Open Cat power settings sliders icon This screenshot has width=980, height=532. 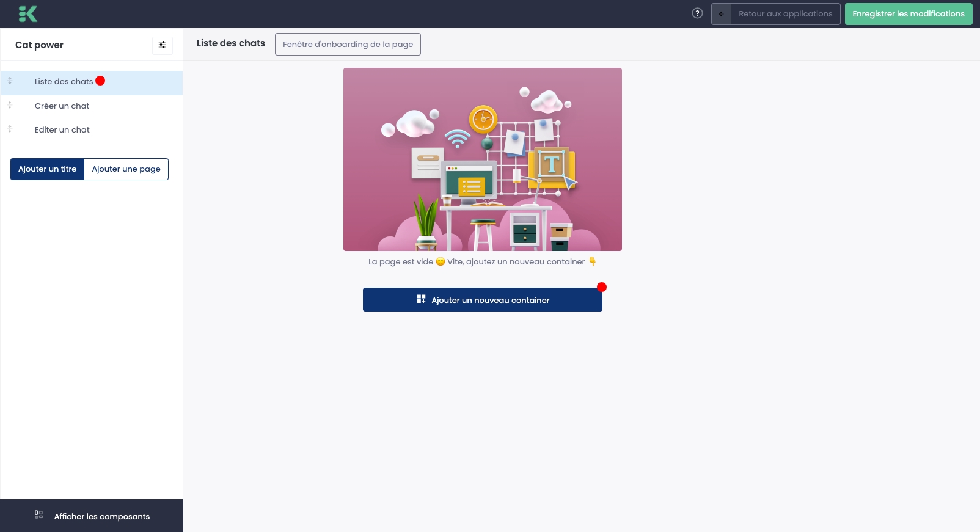click(x=163, y=45)
